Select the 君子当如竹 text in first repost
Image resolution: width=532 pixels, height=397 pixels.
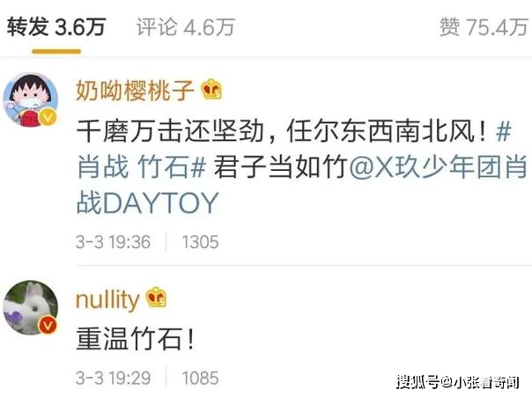click(x=281, y=167)
